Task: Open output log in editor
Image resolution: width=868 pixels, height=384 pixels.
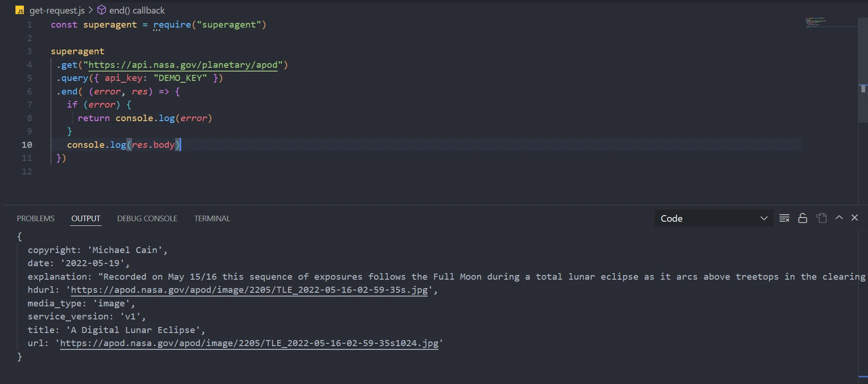Action: coord(821,218)
